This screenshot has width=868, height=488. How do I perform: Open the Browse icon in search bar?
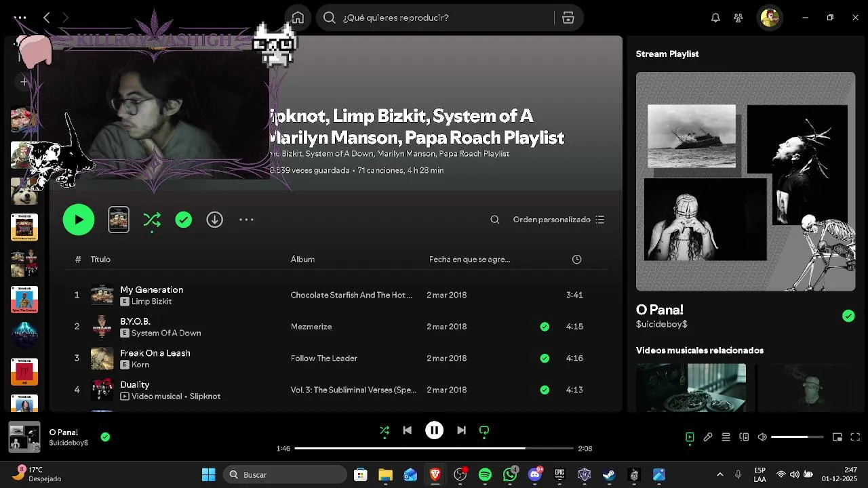568,18
